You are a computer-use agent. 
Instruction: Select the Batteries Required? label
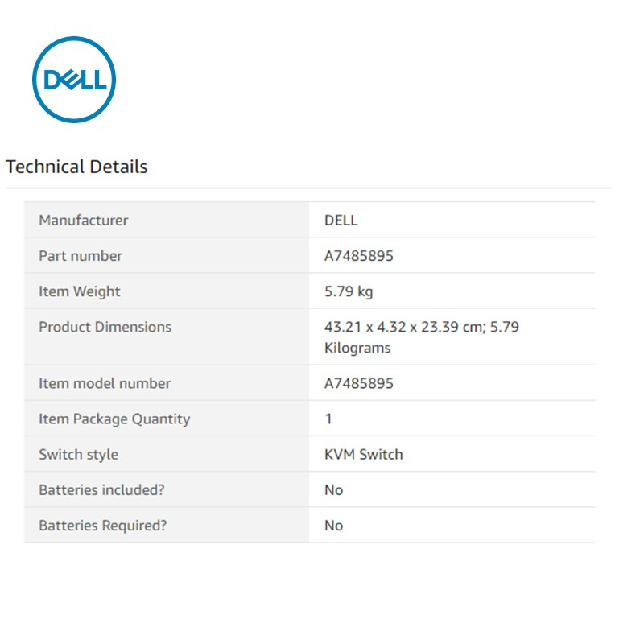click(x=103, y=525)
